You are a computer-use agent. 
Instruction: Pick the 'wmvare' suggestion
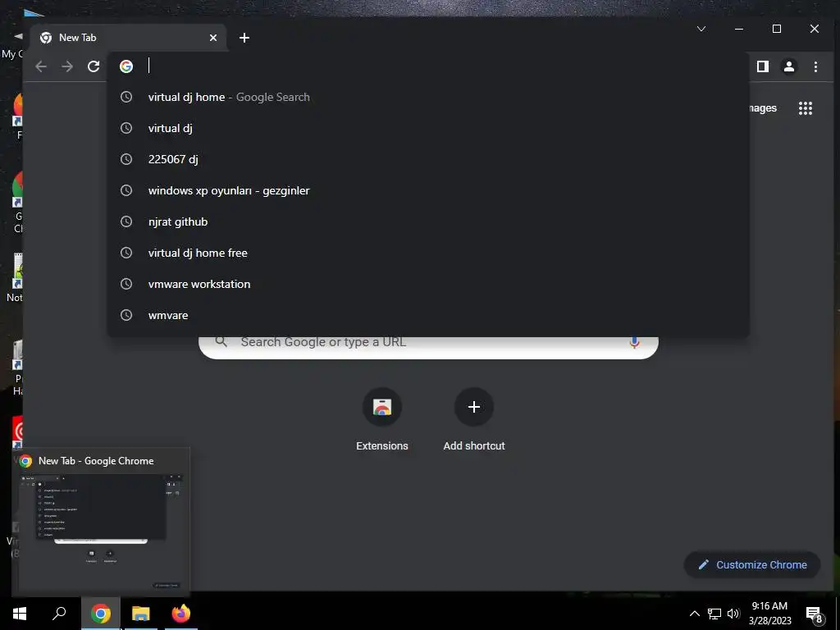coord(427,315)
